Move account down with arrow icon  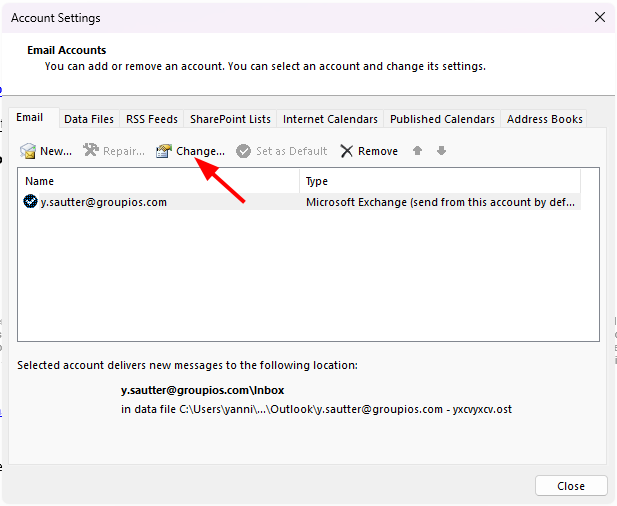[441, 151]
